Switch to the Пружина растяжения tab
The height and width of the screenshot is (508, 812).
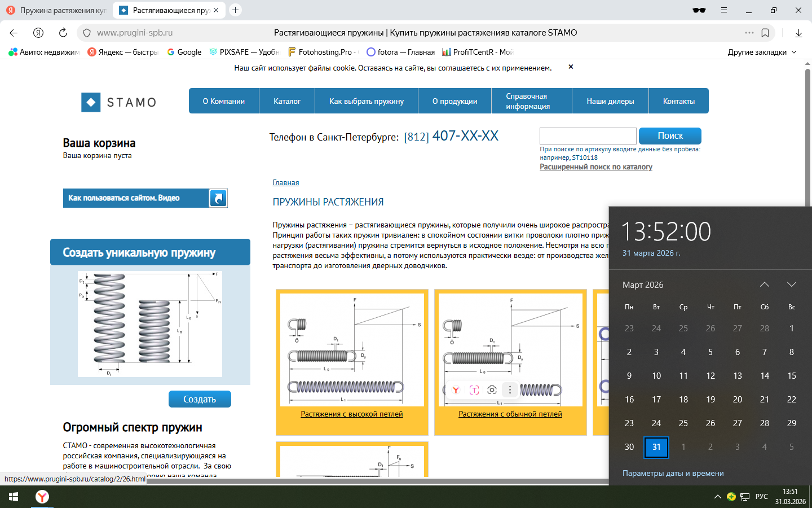[56, 10]
